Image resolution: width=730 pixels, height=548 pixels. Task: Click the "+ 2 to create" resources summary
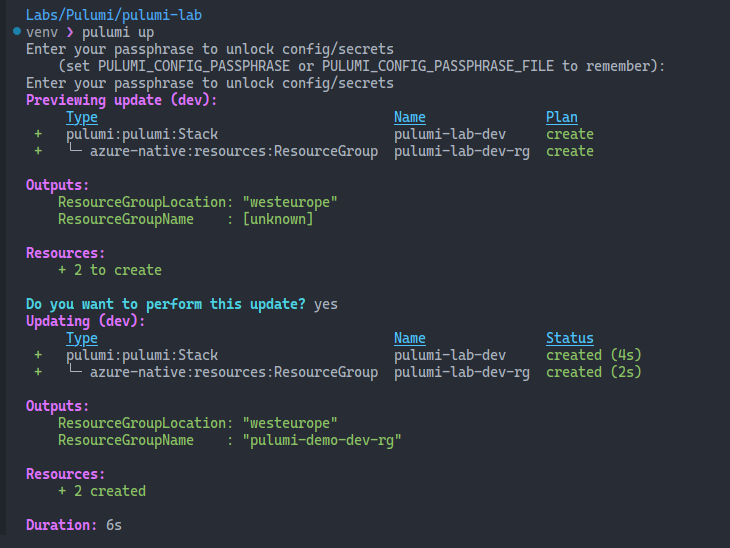(110, 270)
